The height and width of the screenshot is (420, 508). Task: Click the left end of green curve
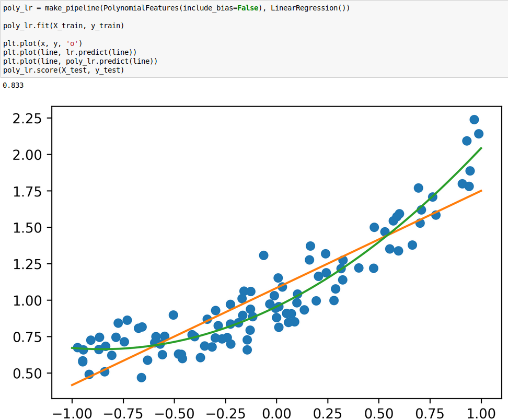point(73,347)
